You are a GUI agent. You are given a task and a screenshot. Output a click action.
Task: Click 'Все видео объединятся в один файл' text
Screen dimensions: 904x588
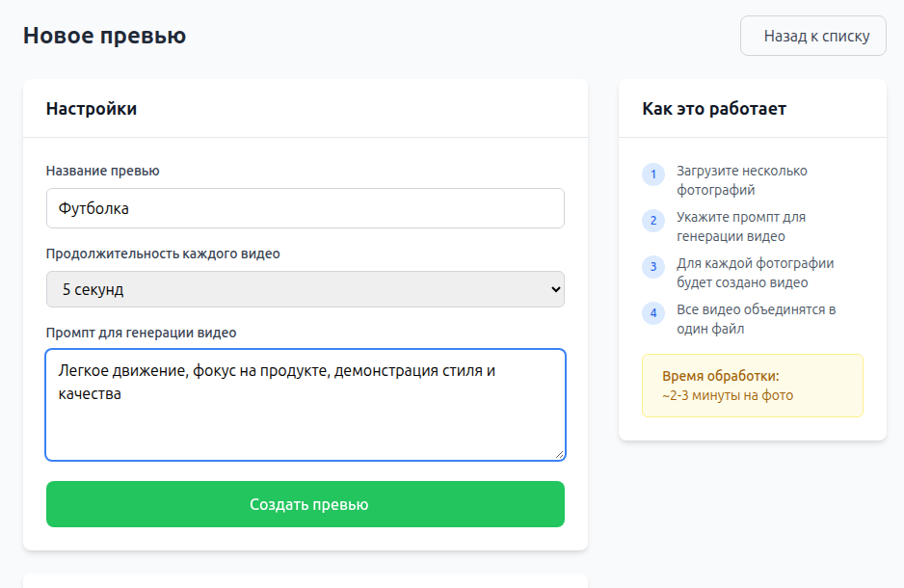[x=755, y=319]
